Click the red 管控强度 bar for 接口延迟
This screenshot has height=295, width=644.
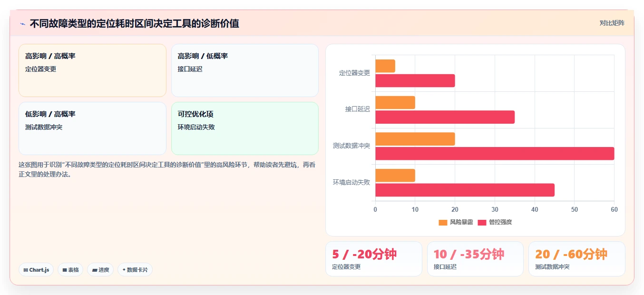(x=445, y=117)
